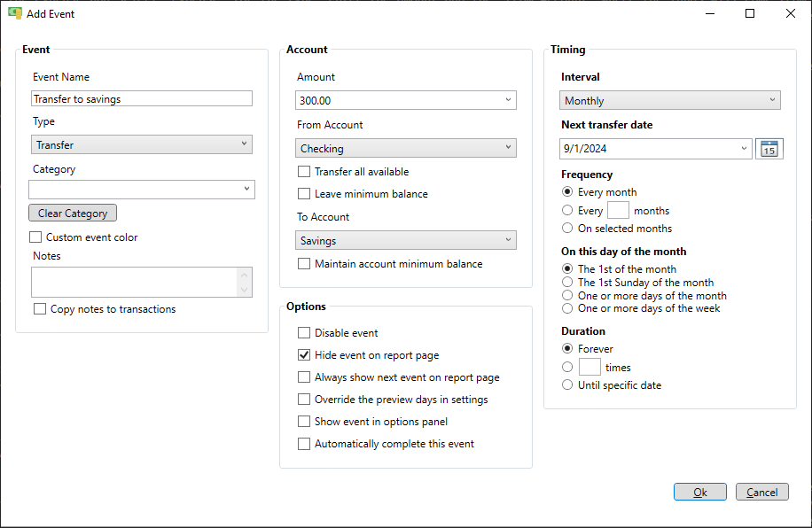812x528 pixels.
Task: Select Forever duration radio
Action: (567, 348)
